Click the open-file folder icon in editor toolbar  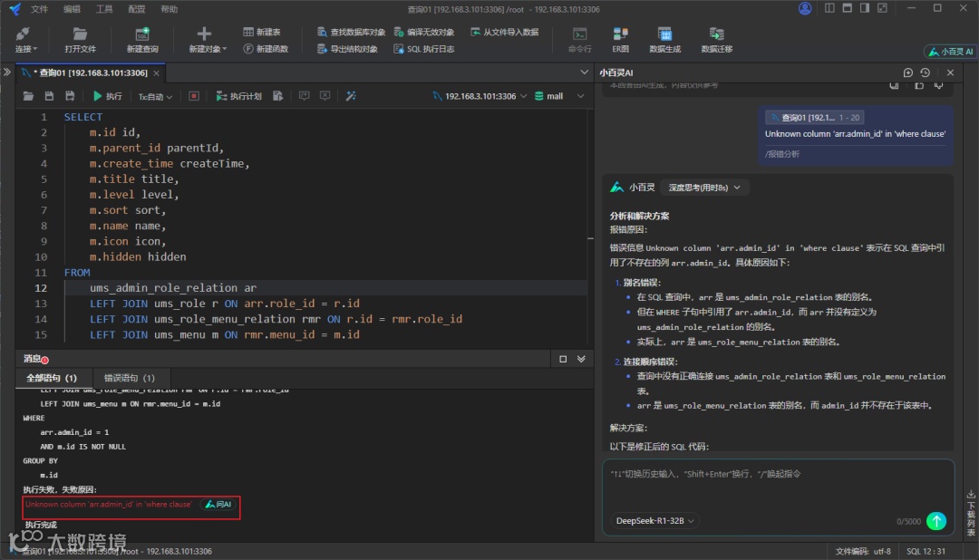click(x=28, y=96)
